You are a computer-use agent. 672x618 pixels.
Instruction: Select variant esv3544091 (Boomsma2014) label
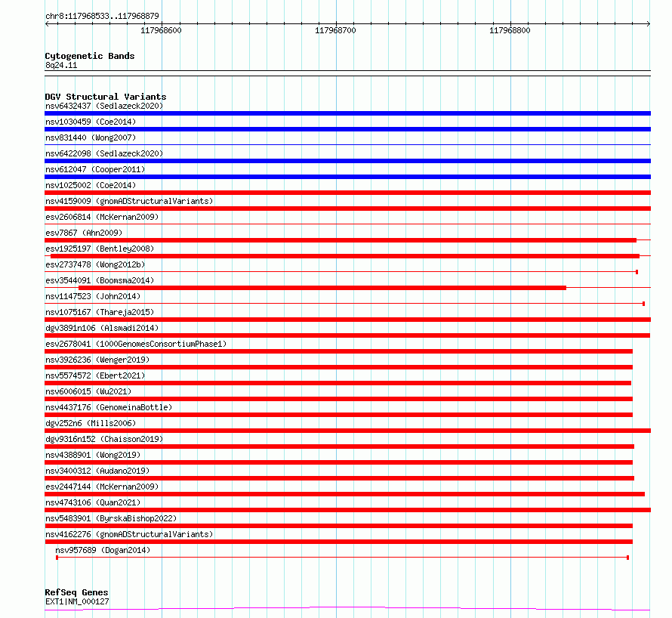100,280
